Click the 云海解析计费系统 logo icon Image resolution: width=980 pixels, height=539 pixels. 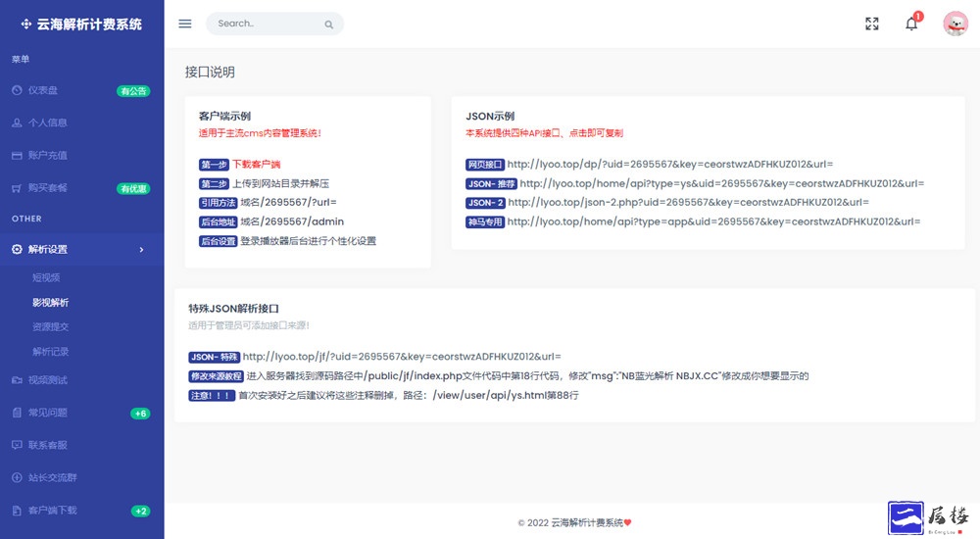[26, 24]
